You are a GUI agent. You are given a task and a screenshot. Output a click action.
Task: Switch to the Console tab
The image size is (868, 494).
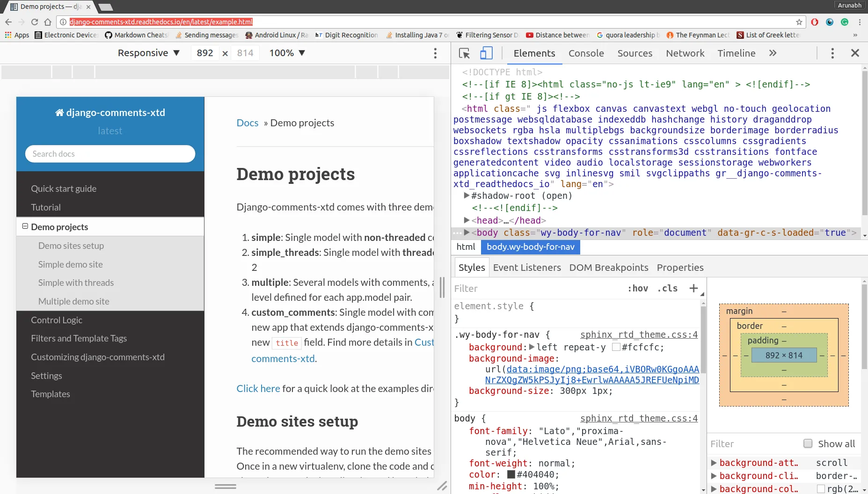586,53
